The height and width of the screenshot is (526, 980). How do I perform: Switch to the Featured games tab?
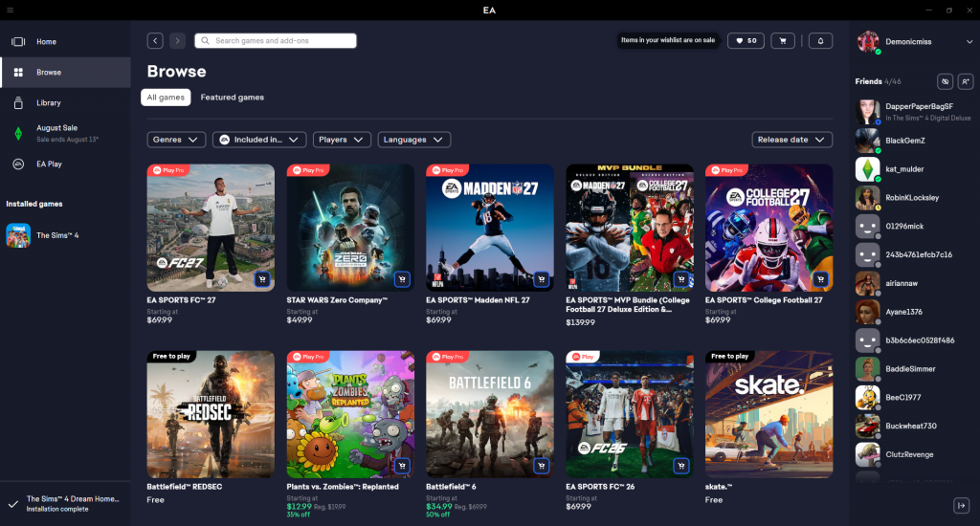click(232, 98)
